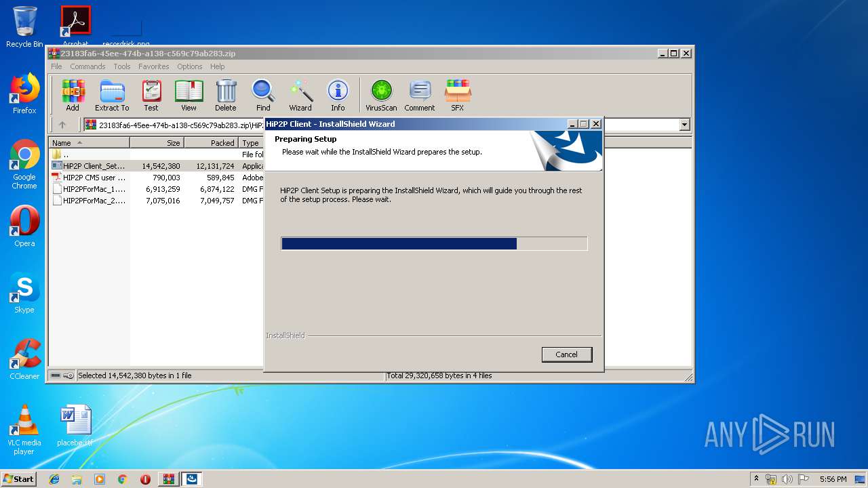Click the Extract To toolbar icon

pos(112,95)
